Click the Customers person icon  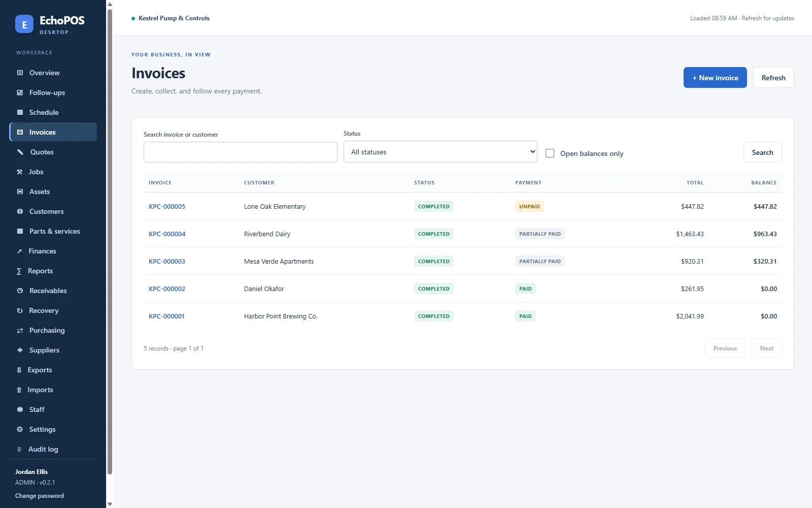[20, 211]
